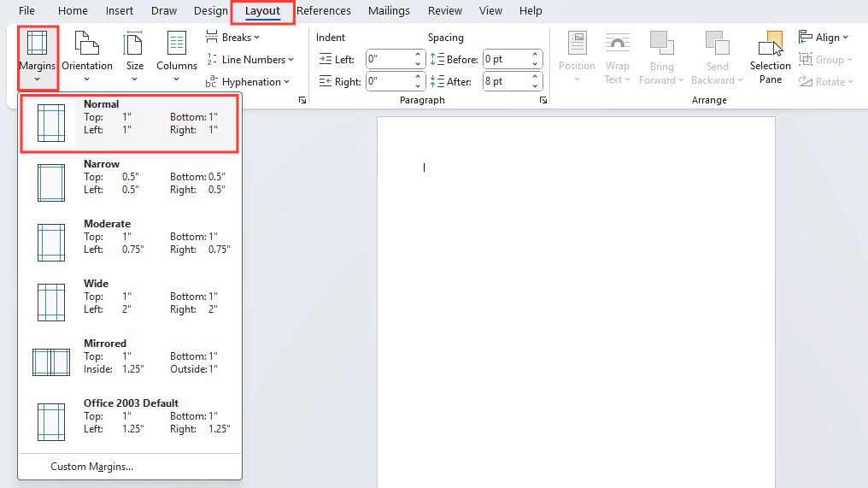Click the Orientation icon

pos(87,44)
